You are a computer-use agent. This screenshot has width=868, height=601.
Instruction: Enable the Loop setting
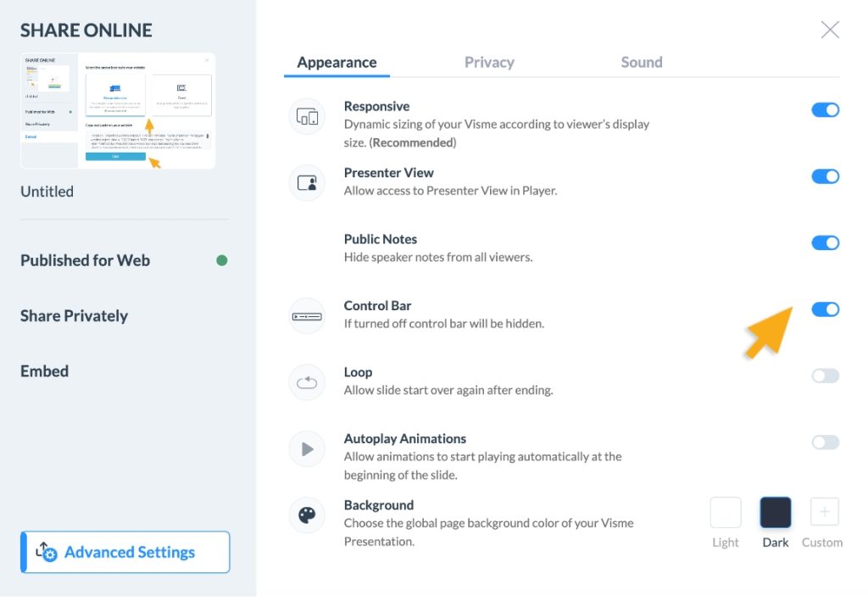825,376
